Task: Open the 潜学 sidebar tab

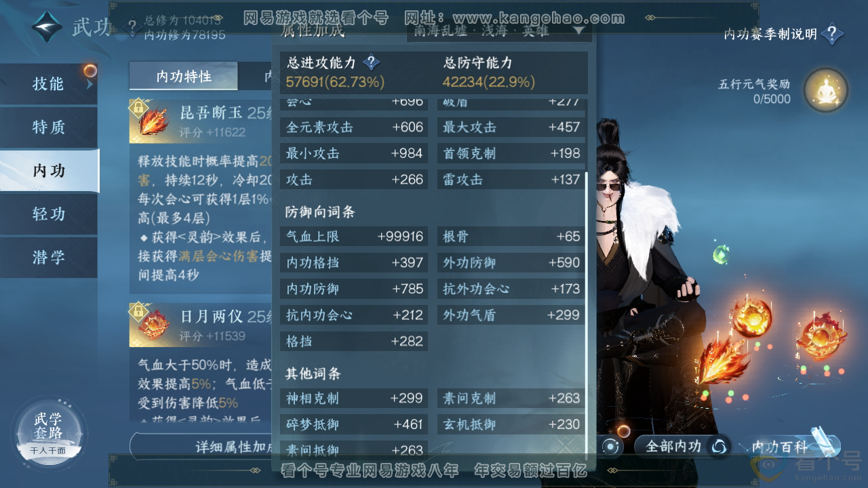Action: click(49, 258)
